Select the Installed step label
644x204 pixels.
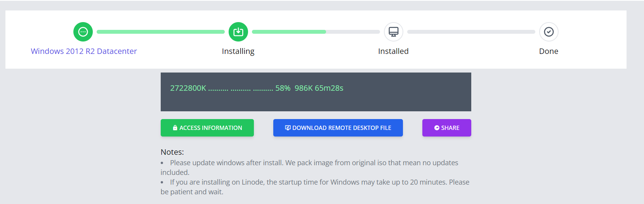point(393,51)
